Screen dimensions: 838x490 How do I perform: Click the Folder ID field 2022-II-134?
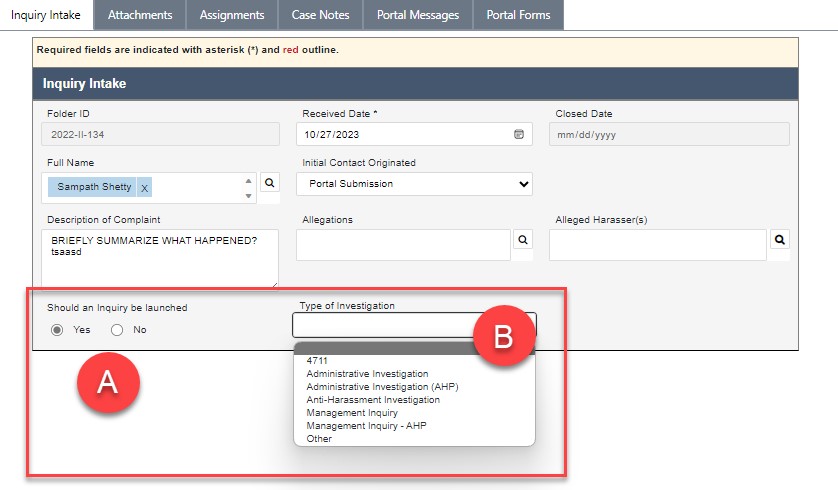(x=160, y=134)
